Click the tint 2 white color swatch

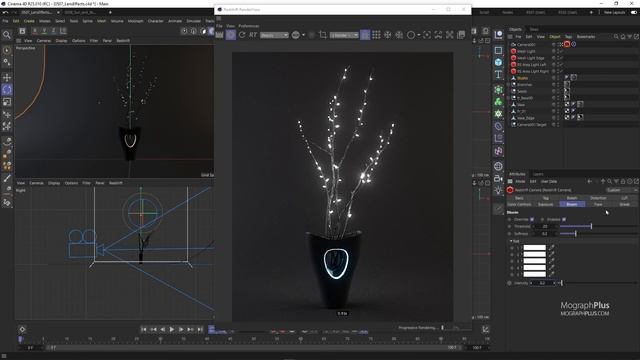pyautogui.click(x=535, y=254)
